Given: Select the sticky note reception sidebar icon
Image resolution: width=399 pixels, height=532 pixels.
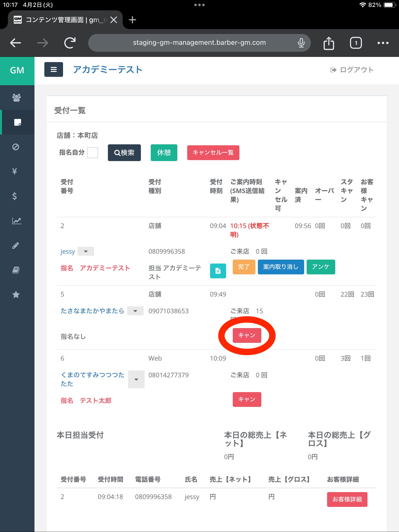Looking at the screenshot, I should click(x=17, y=122).
